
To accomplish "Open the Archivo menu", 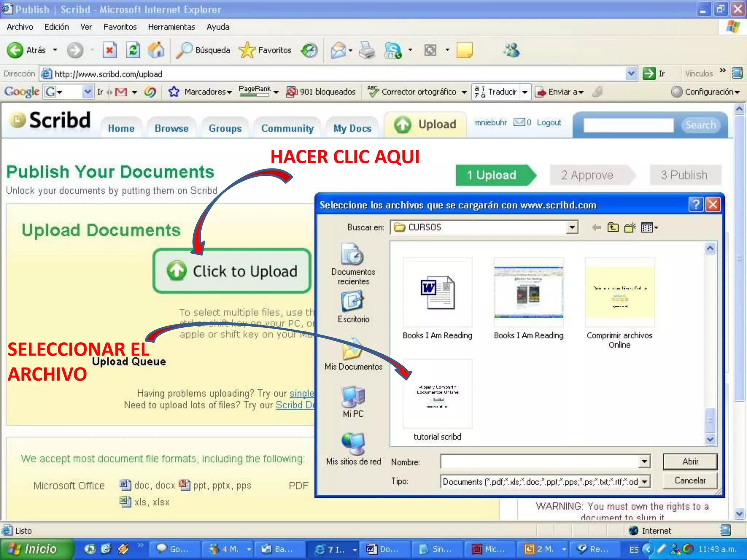I will pos(20,27).
